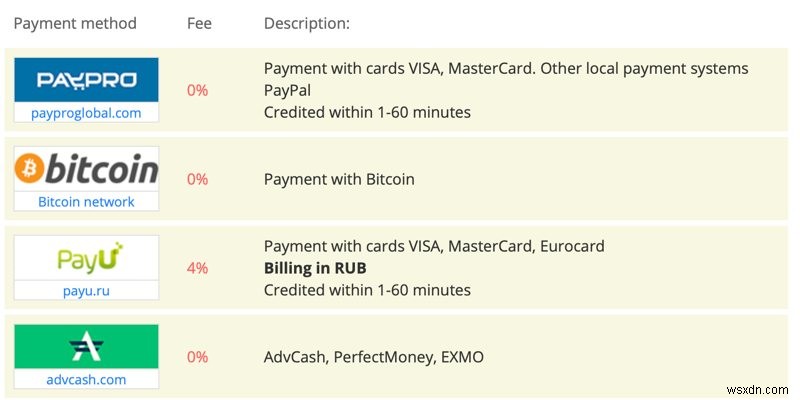
Task: Choose the PayU logo
Action: 86,258
